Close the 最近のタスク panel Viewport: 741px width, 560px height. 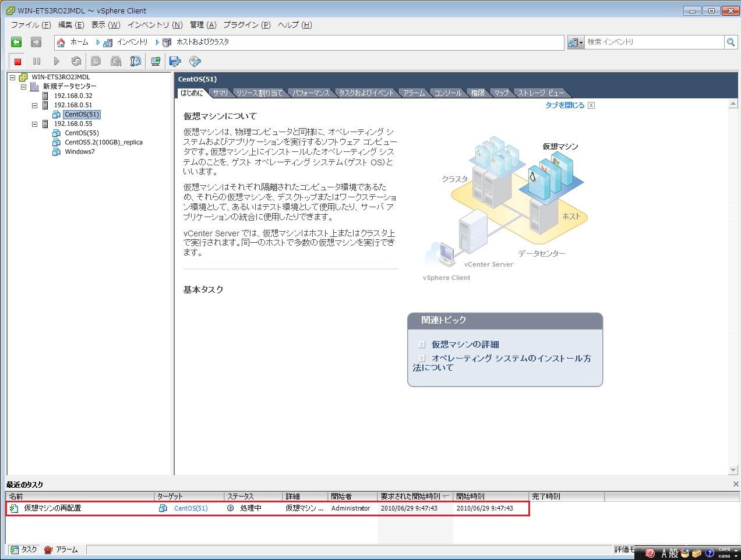736,484
